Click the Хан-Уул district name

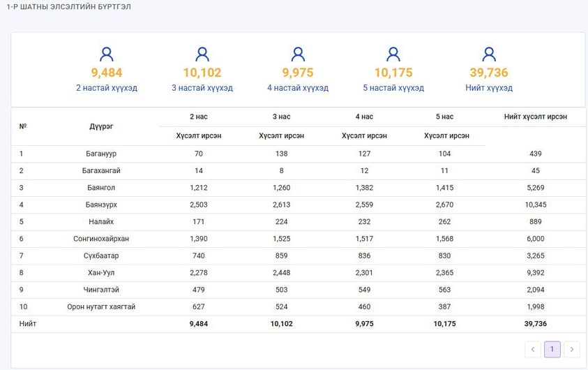pos(101,273)
